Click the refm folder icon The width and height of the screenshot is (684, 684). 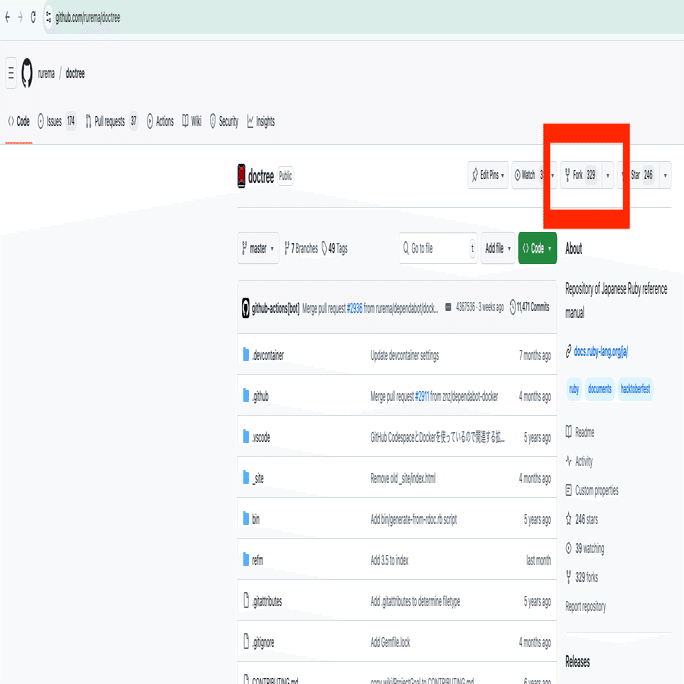coord(246,559)
